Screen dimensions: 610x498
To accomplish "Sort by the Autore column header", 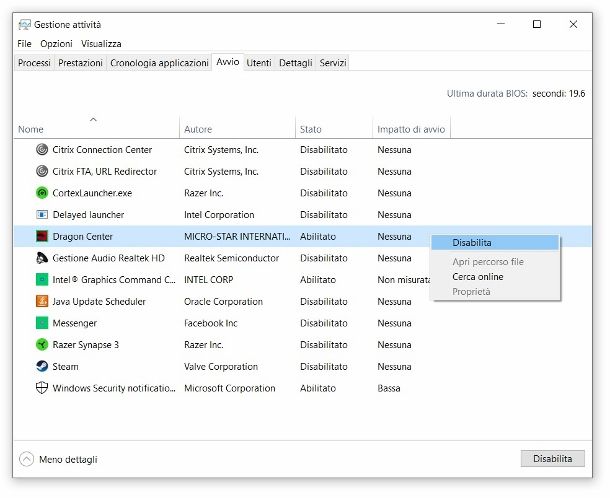I will pos(237,129).
